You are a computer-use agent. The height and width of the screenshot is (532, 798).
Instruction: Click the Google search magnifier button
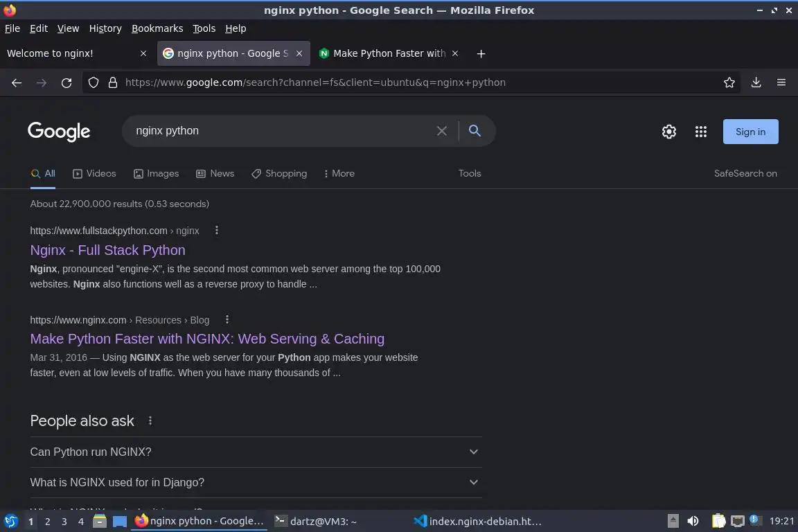pos(475,131)
